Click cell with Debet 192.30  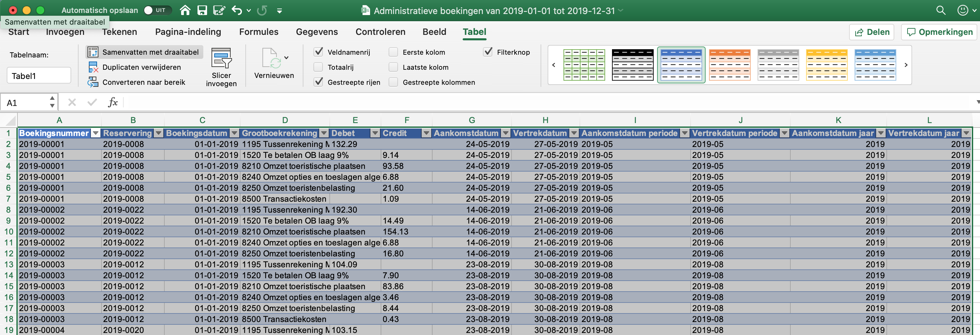point(355,210)
